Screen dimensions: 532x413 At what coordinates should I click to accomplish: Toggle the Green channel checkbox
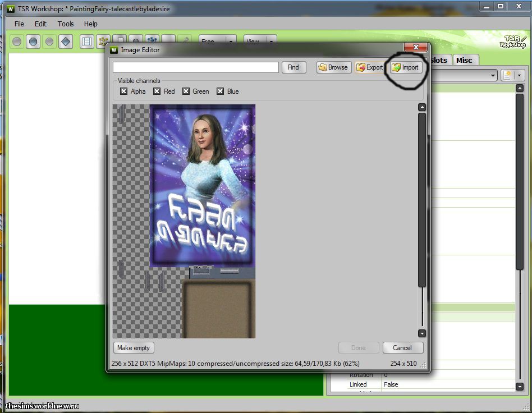[x=186, y=91]
